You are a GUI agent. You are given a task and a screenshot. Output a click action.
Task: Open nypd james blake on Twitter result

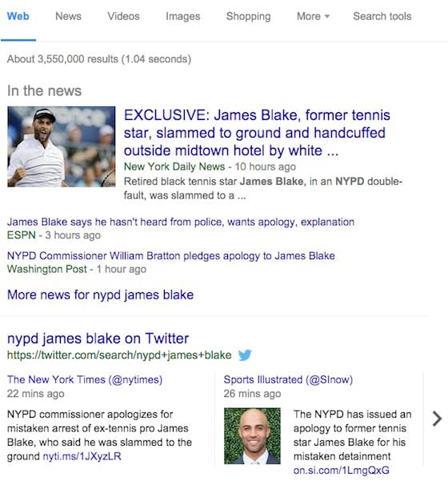click(x=98, y=339)
